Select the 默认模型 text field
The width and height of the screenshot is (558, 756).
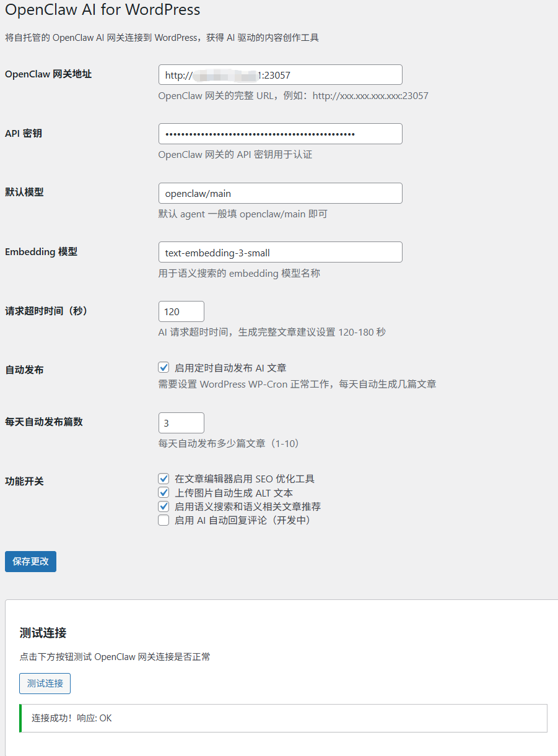coord(280,193)
